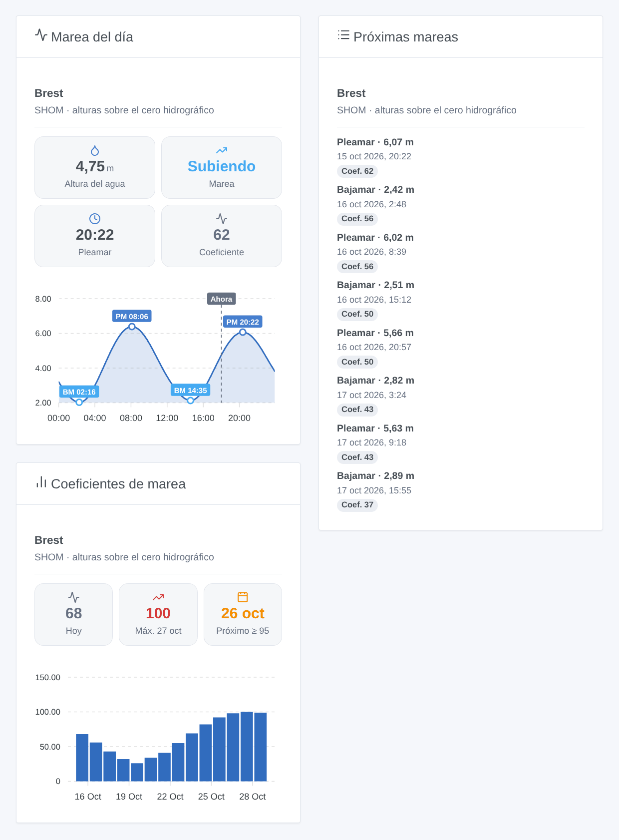
Task: Click the pulse icon beside Marea del día
Action: [x=41, y=35]
